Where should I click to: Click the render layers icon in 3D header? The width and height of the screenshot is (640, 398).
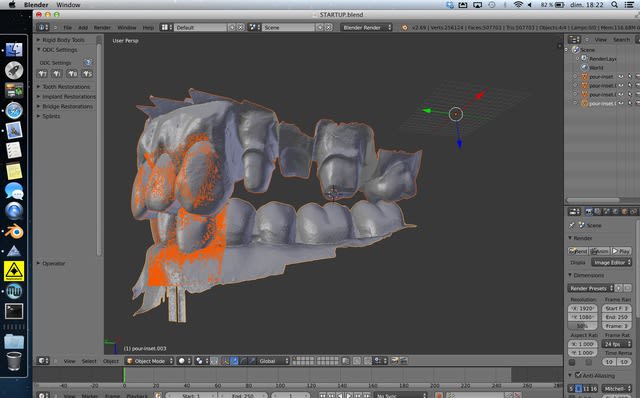pos(394,361)
